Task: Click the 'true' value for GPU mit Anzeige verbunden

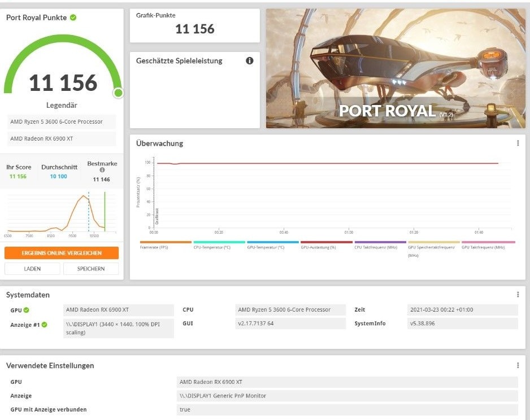Action: (347, 409)
